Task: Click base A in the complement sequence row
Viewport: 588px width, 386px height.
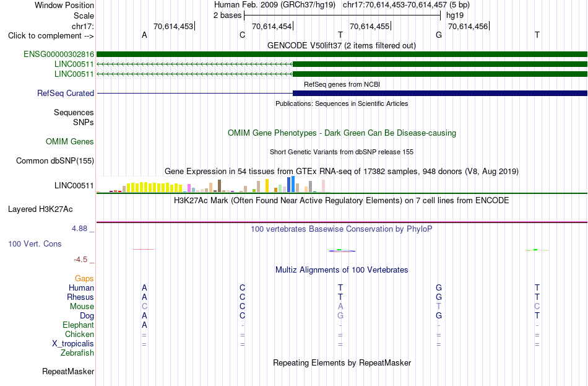Action: [x=144, y=35]
